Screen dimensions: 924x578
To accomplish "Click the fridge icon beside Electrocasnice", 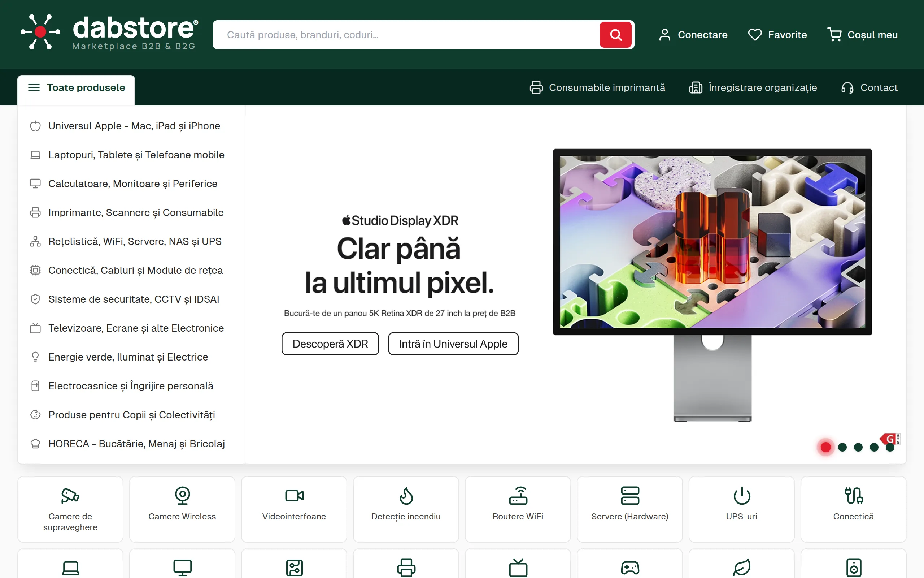I will pyautogui.click(x=35, y=386).
